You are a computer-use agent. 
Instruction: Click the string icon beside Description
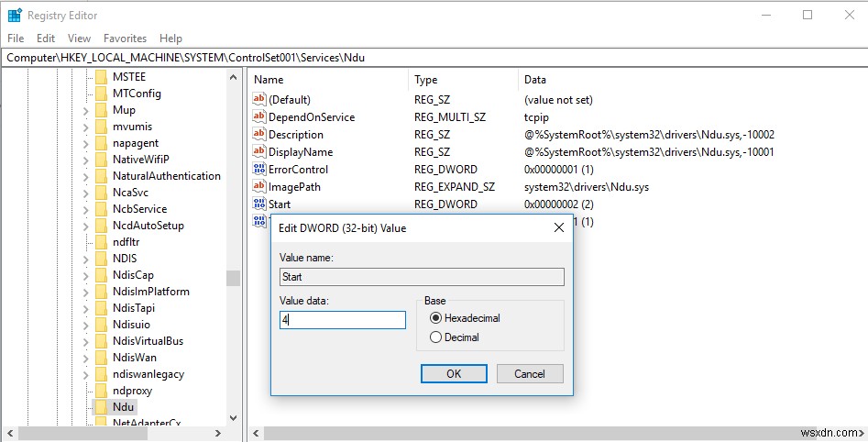[258, 134]
